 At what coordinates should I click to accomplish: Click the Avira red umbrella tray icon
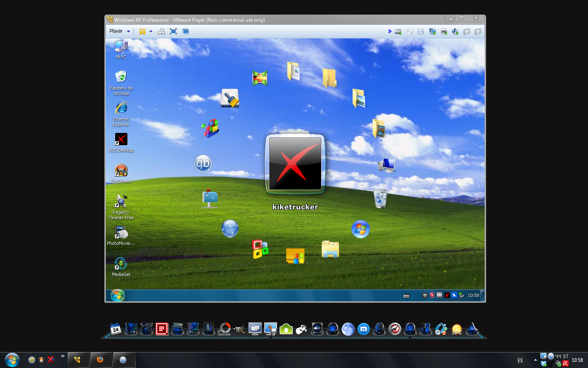click(566, 364)
